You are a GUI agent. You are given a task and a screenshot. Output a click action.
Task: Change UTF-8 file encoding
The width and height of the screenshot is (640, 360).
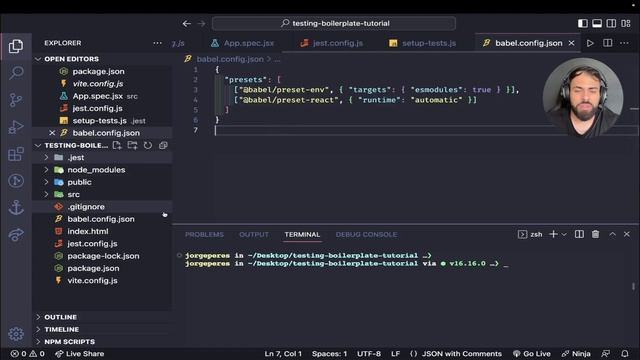point(369,353)
